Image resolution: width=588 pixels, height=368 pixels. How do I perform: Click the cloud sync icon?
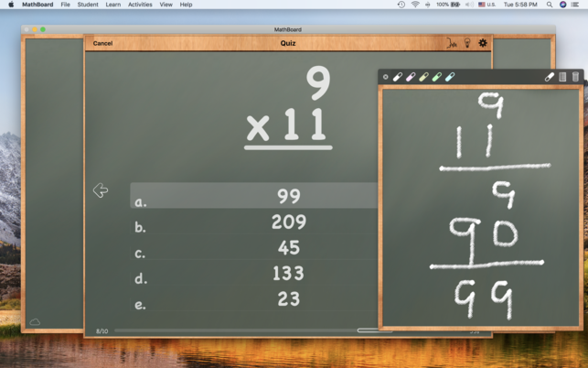[x=35, y=322]
